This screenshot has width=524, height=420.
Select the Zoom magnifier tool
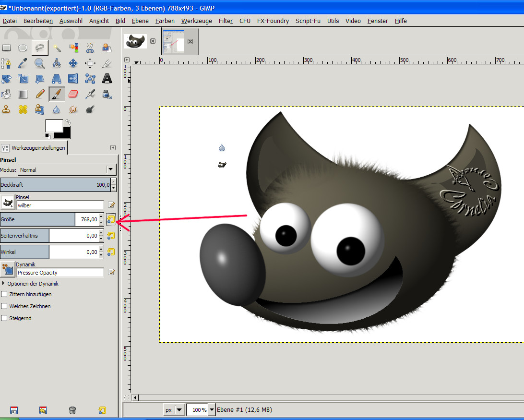point(39,63)
